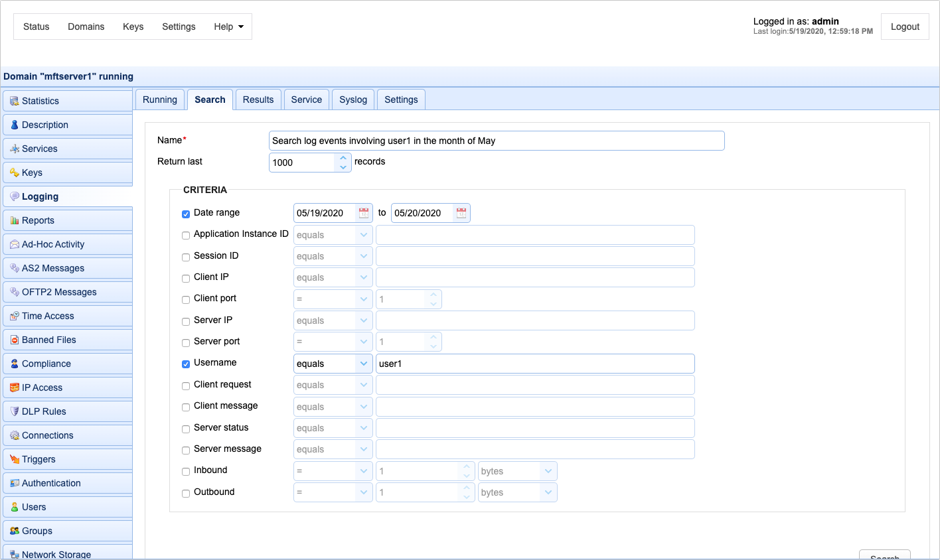Enable the Client message checkbox
The height and width of the screenshot is (560, 940).
click(x=186, y=407)
